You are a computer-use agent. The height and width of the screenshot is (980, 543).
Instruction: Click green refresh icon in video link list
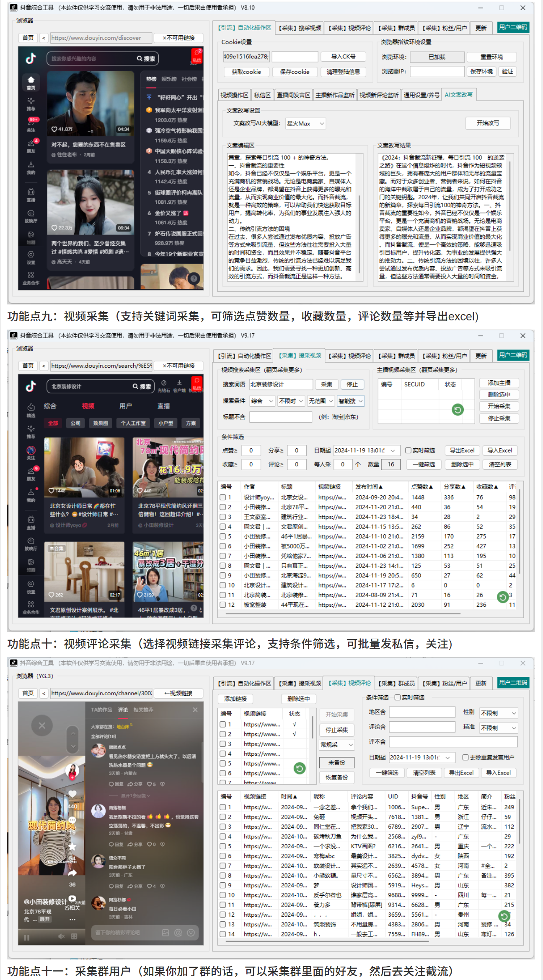(x=299, y=768)
